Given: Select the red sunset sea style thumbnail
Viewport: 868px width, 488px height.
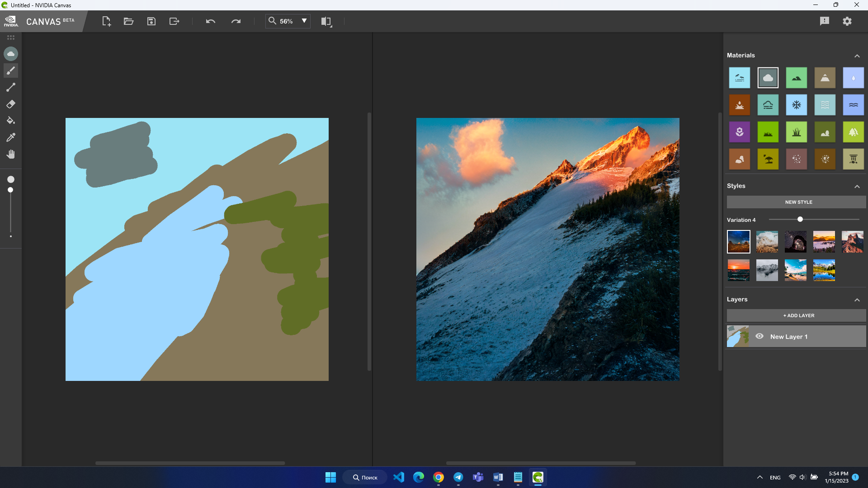Looking at the screenshot, I should pos(739,270).
